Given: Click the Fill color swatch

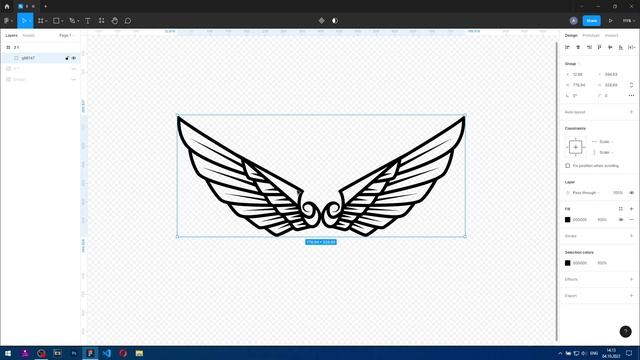Looking at the screenshot, I should pyautogui.click(x=567, y=220).
